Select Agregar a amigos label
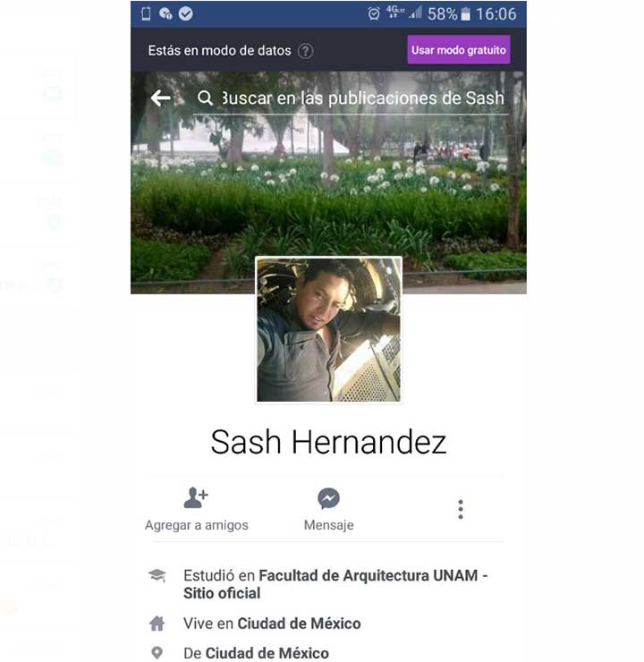The height and width of the screenshot is (662, 644). coord(196,525)
